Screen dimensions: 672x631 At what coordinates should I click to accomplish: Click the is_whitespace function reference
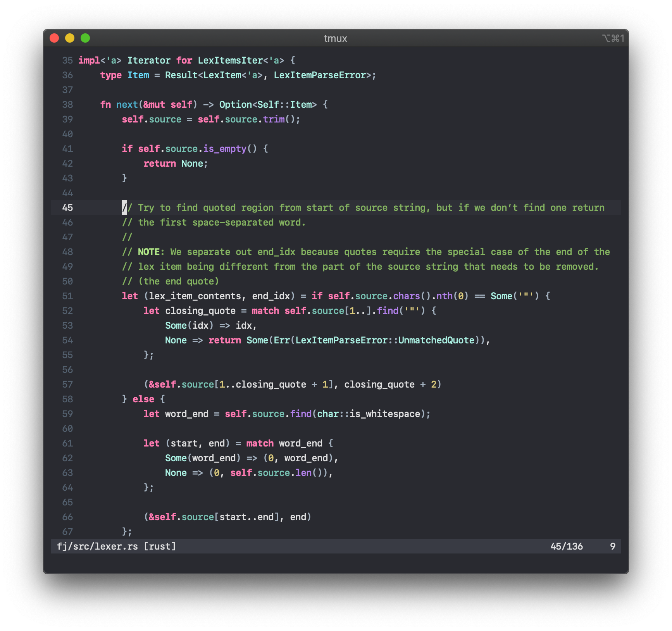[384, 414]
